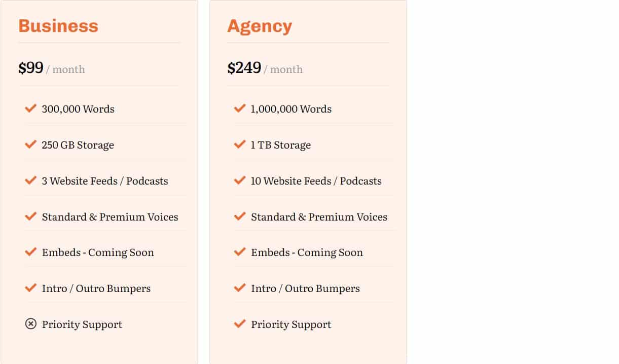Viewport: 619px width, 364px height.
Task: Click the checkmark beside Agency Priority Support
Action: point(240,324)
